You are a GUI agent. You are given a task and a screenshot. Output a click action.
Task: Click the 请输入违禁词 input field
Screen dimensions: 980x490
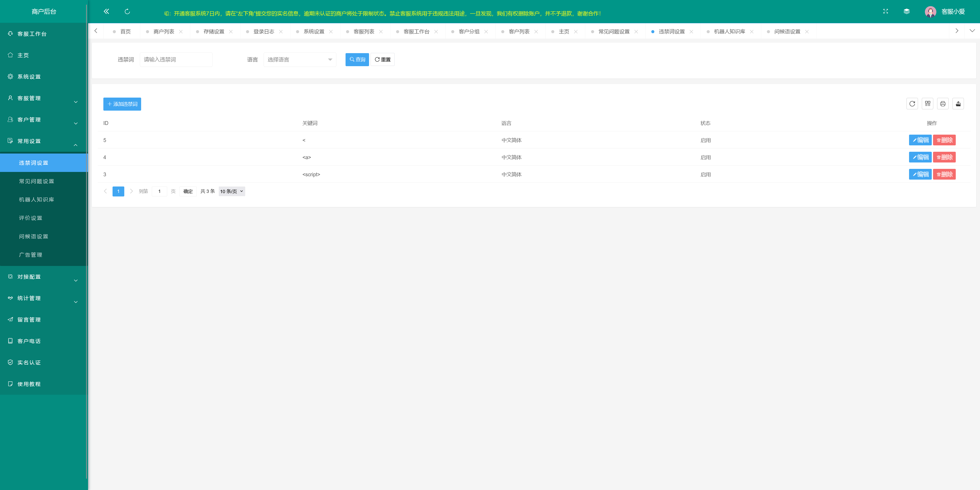point(176,60)
